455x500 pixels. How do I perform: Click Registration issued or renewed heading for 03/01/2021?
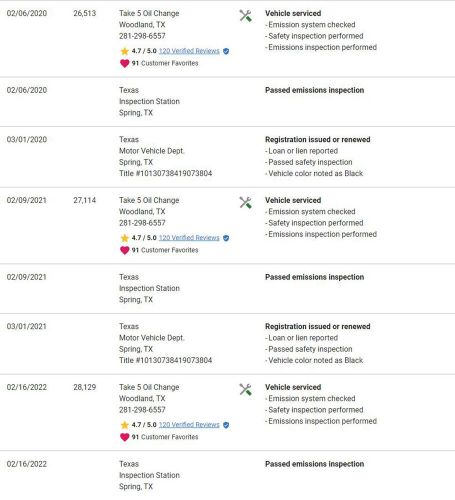pyautogui.click(x=318, y=326)
